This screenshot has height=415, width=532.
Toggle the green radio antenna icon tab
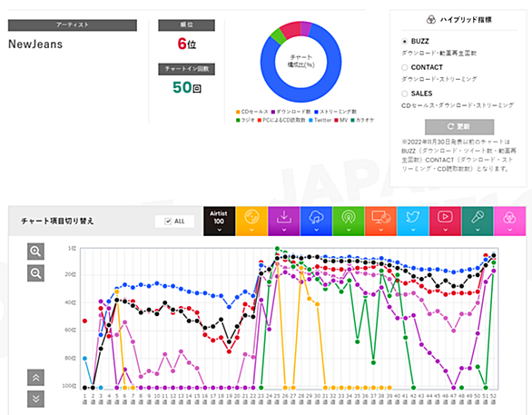(348, 221)
